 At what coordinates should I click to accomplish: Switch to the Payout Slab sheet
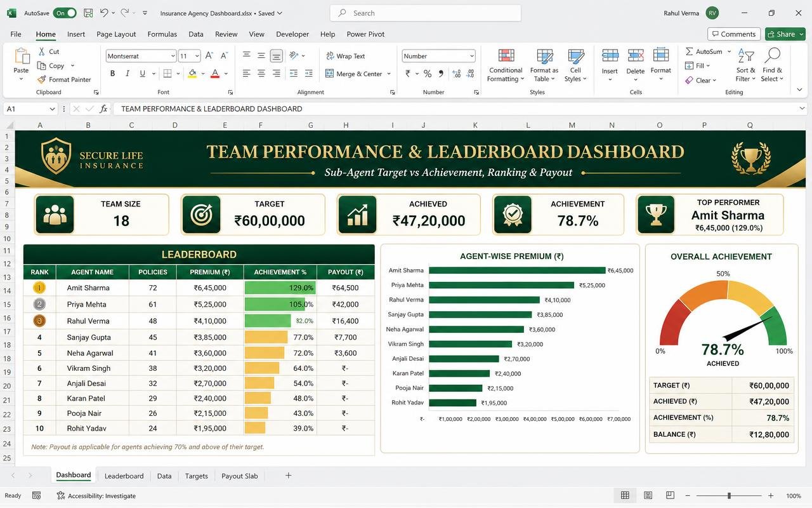coord(240,476)
